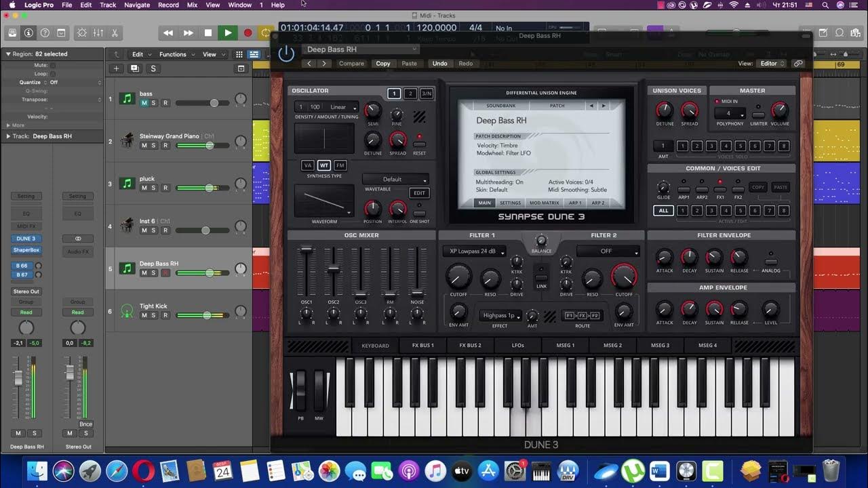Click the Undo button in plugin header
The image size is (868, 488).
[439, 64]
